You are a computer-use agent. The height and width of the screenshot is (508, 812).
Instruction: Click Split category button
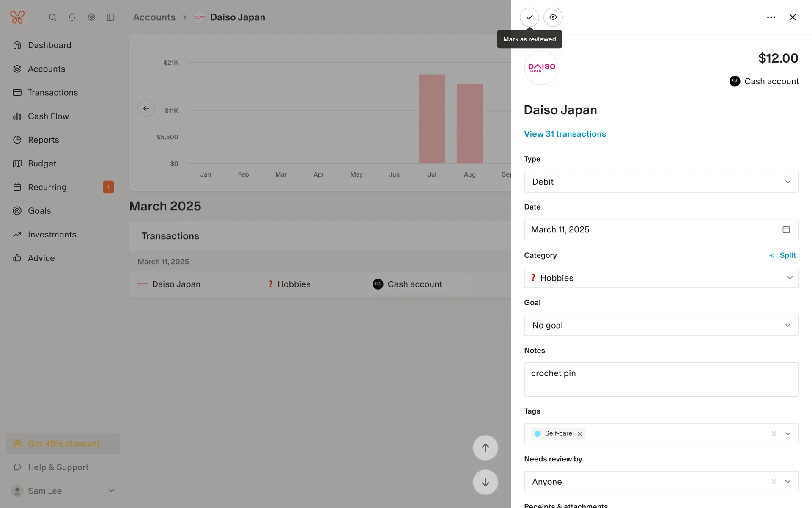point(782,255)
